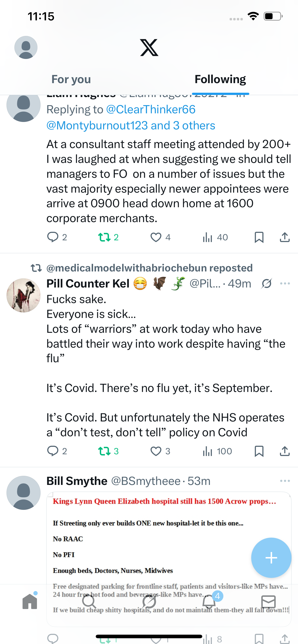Open @Montyburnout123 and 3 others link
The image size is (298, 644).
[131, 126]
